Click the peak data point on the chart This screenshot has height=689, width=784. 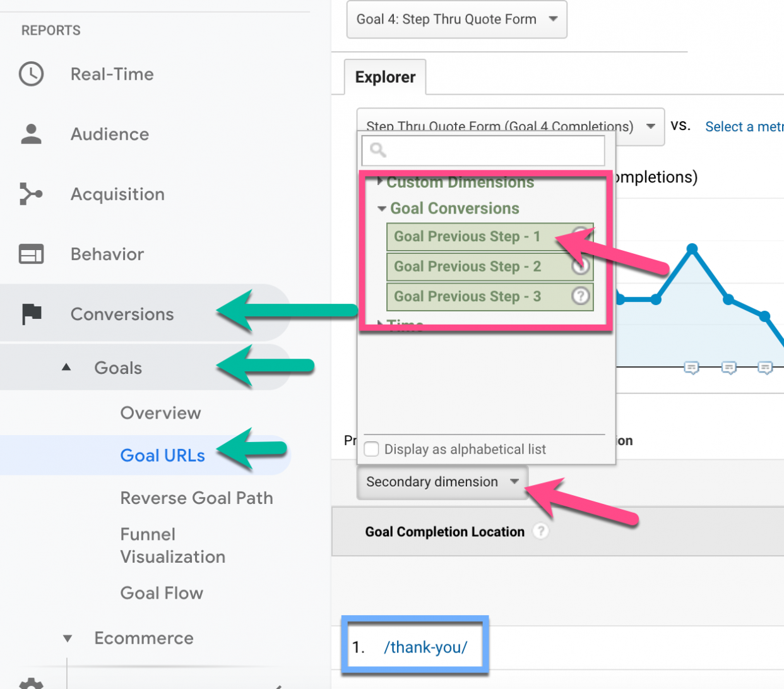pos(692,249)
